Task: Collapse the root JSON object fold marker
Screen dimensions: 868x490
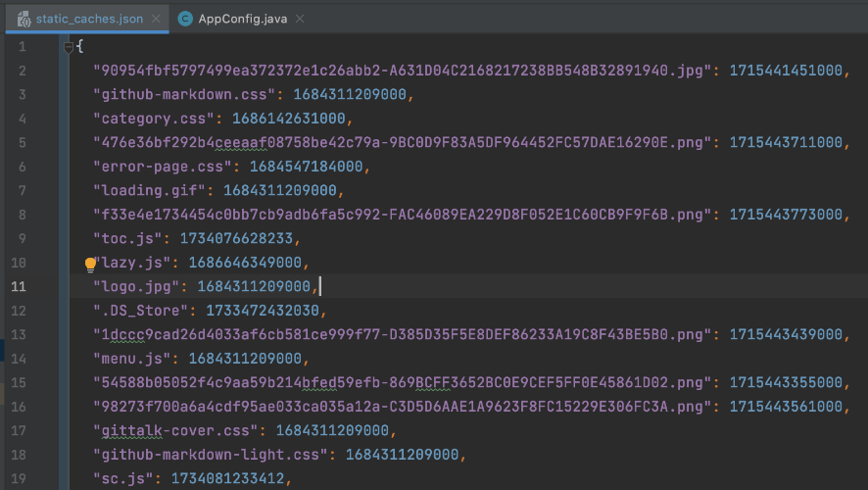Action: coord(69,47)
